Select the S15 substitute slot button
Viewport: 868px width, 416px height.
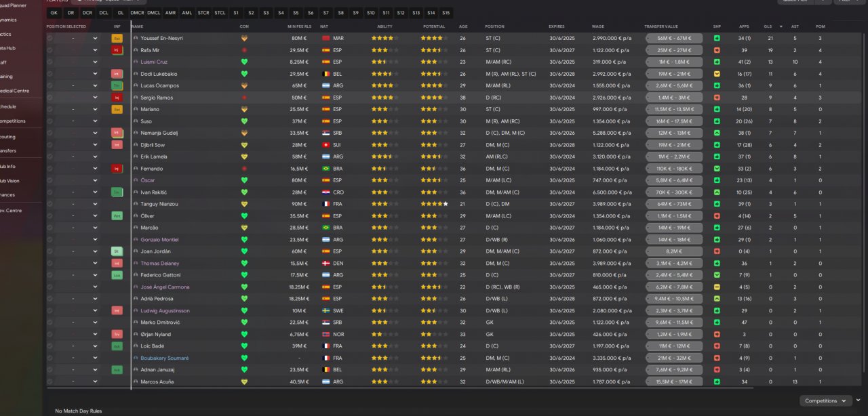(x=446, y=13)
